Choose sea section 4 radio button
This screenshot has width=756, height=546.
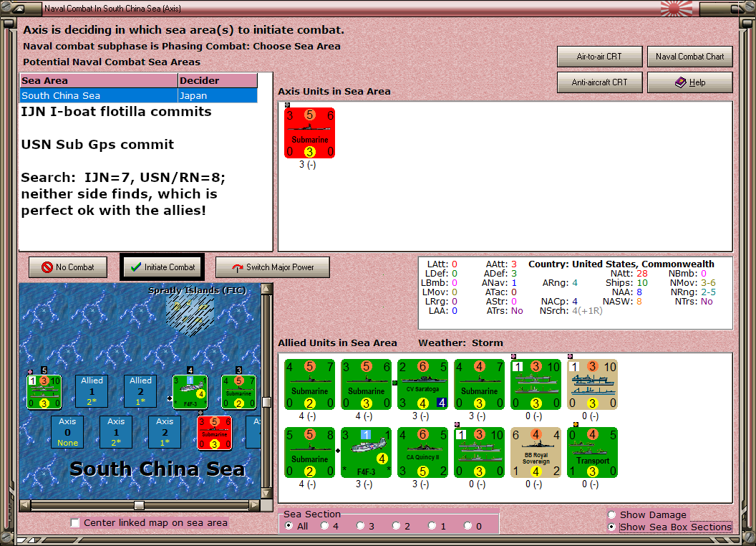324,526
